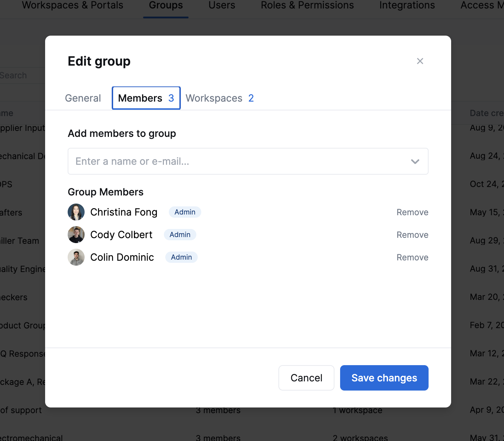The width and height of the screenshot is (504, 441).
Task: Click Christina Fong's avatar photo
Action: 76,212
